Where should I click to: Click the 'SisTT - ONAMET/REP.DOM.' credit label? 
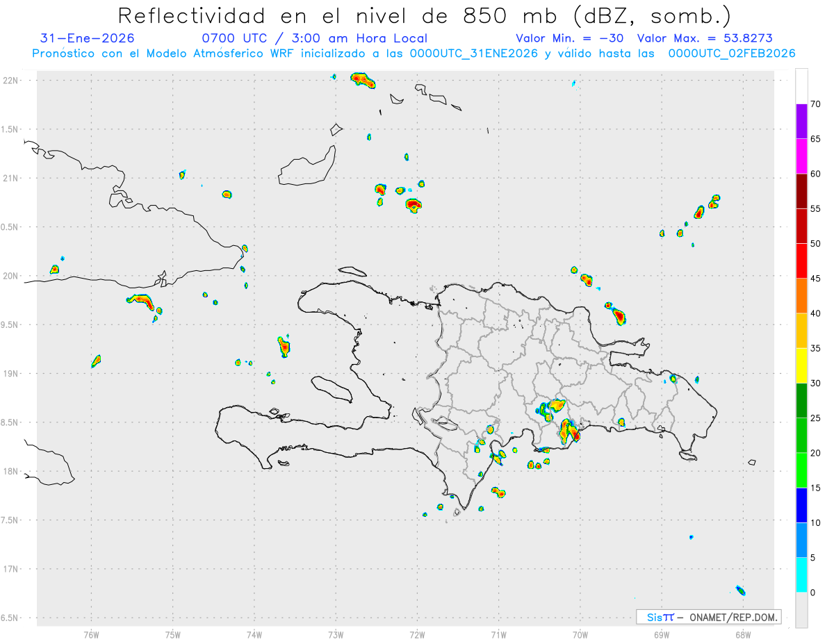pyautogui.click(x=708, y=617)
